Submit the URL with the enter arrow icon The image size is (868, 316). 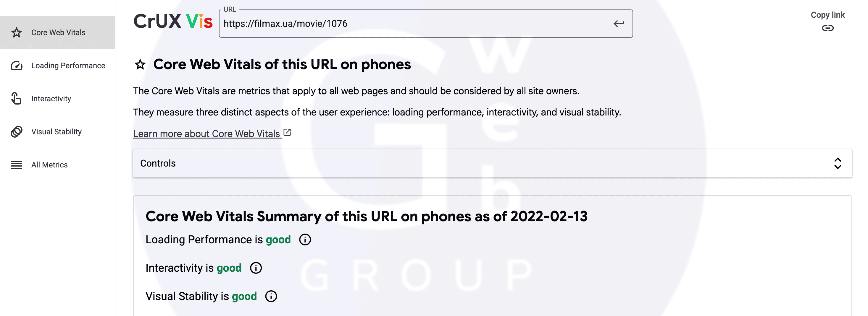pyautogui.click(x=619, y=24)
